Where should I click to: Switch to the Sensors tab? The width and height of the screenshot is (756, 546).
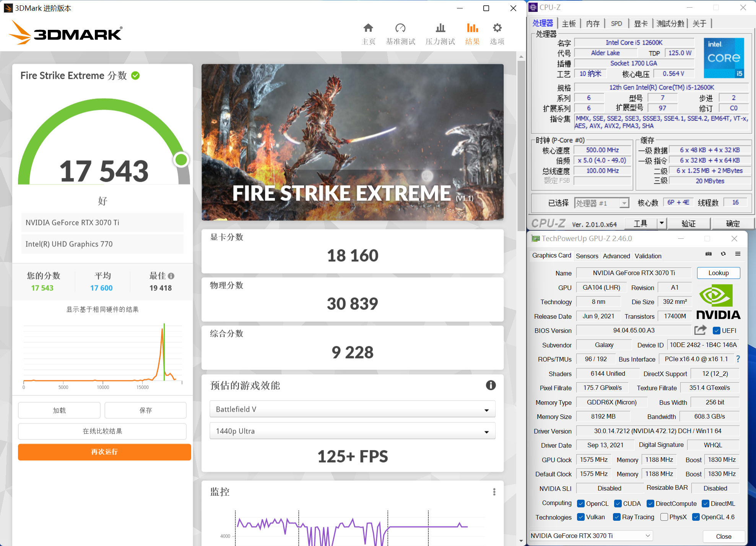coord(587,256)
